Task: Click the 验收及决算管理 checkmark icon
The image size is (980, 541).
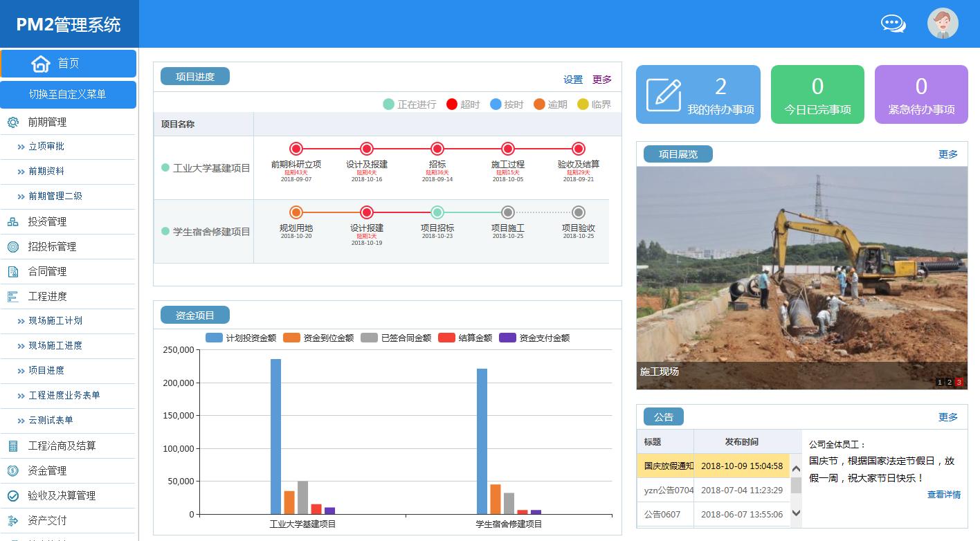Action: coord(13,496)
